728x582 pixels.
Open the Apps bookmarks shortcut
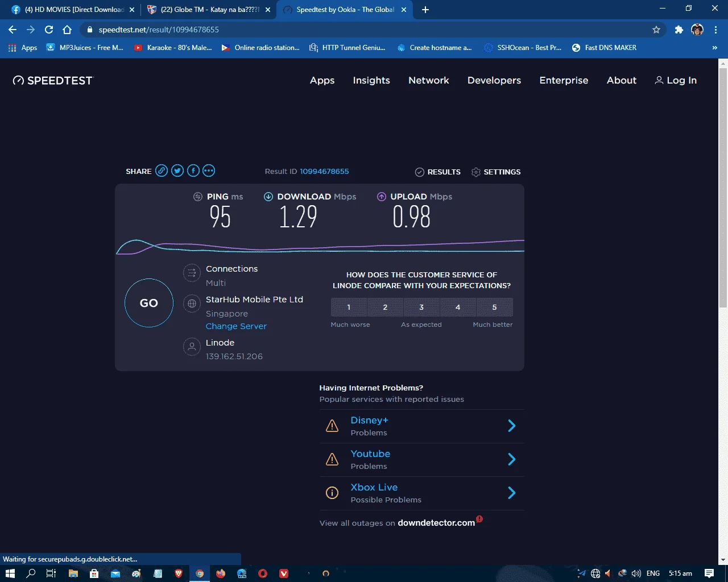click(23, 48)
